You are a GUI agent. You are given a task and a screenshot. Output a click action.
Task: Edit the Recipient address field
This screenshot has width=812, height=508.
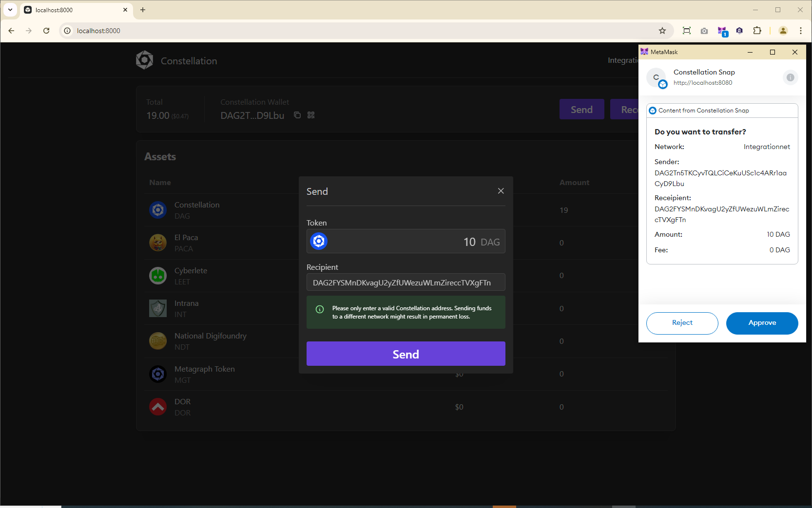pos(406,282)
